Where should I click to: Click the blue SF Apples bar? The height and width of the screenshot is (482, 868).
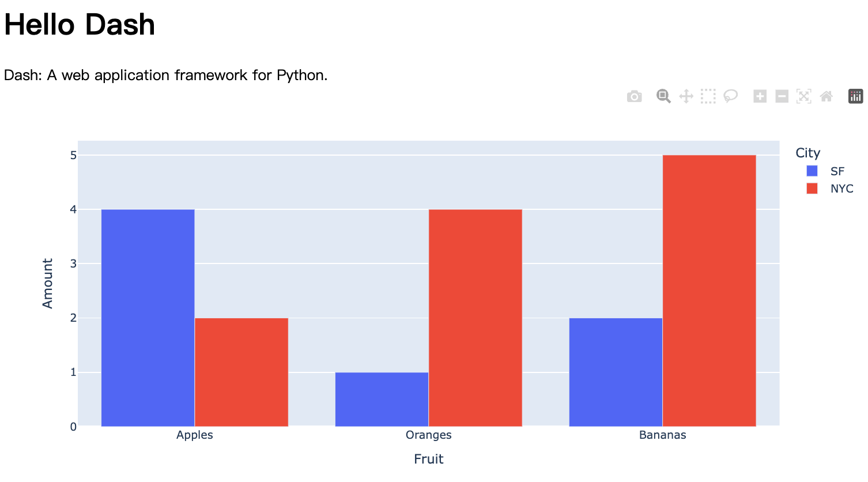tap(148, 318)
